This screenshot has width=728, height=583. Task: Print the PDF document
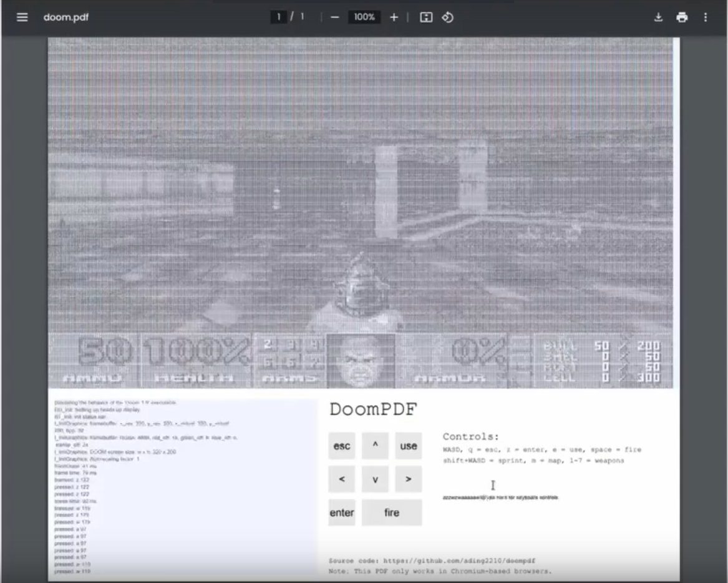[x=682, y=17]
